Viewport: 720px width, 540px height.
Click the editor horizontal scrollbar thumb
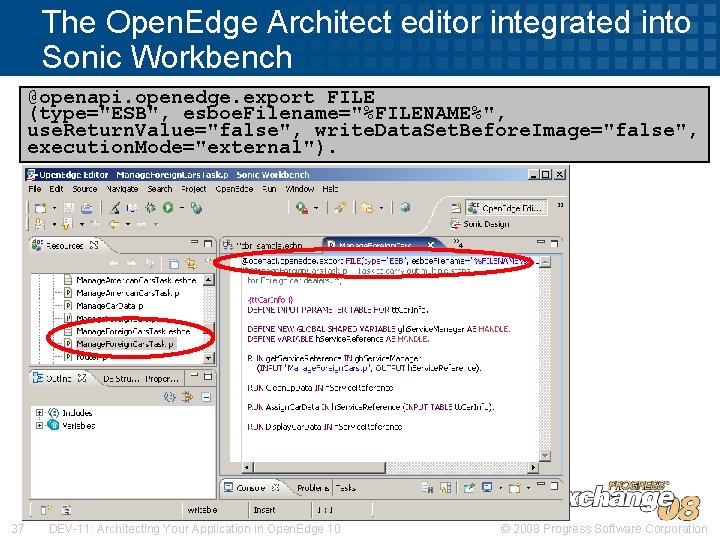(319, 467)
